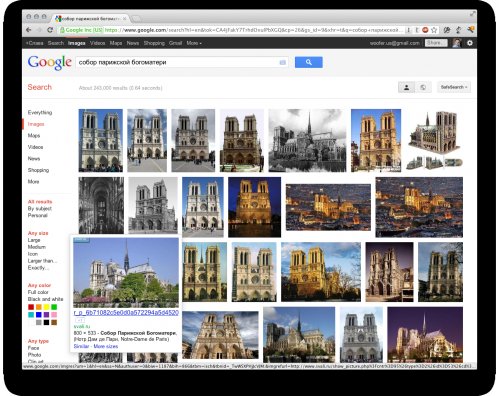Pick the gray color swatch filter
This screenshot has width=499, height=396.
click(x=39, y=322)
